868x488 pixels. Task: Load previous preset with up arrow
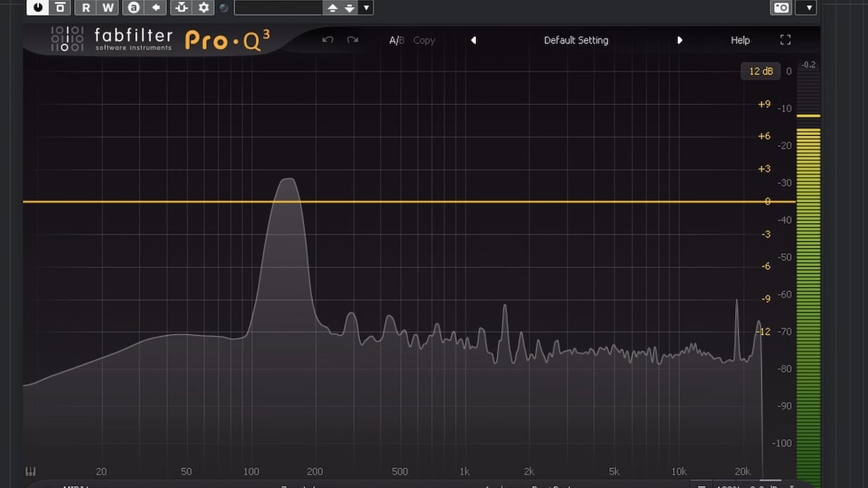tap(332, 8)
